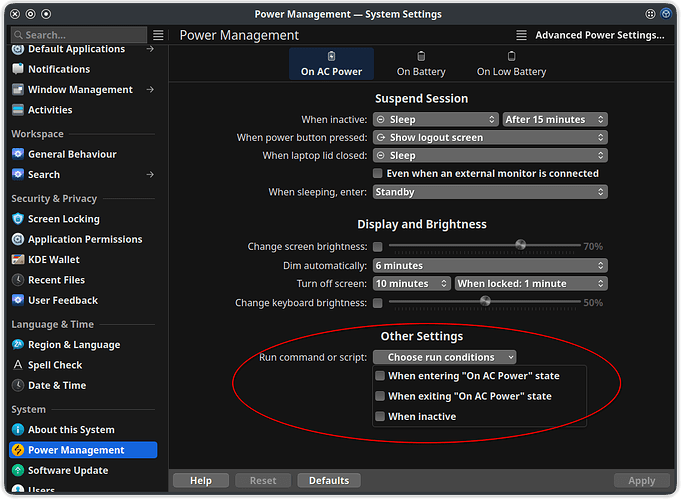The image size is (681, 499).
Task: Open the 'Show logout screen' dropdown
Action: 490,138
